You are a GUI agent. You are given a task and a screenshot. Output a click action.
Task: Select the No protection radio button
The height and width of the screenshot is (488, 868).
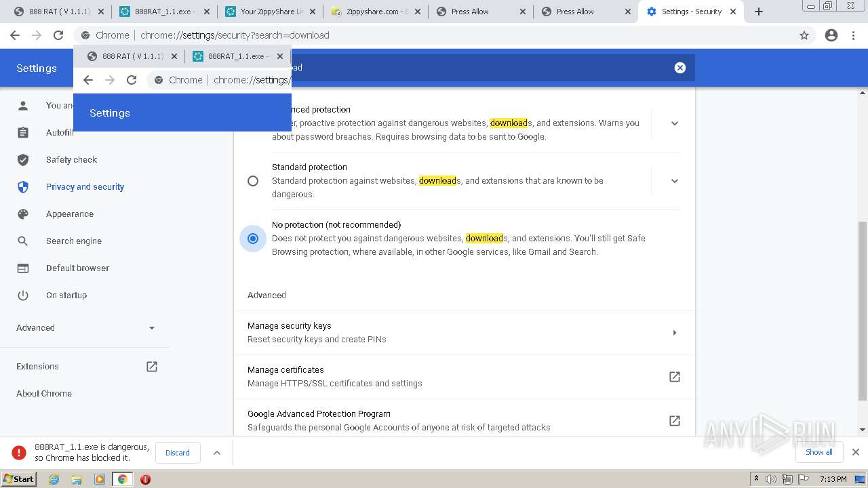pyautogui.click(x=253, y=239)
